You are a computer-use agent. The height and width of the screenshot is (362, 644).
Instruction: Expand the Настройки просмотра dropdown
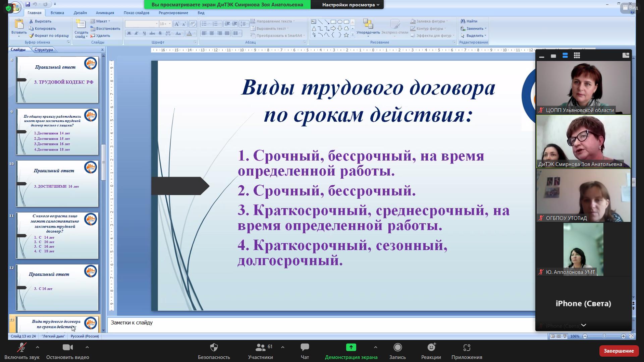[x=351, y=5]
